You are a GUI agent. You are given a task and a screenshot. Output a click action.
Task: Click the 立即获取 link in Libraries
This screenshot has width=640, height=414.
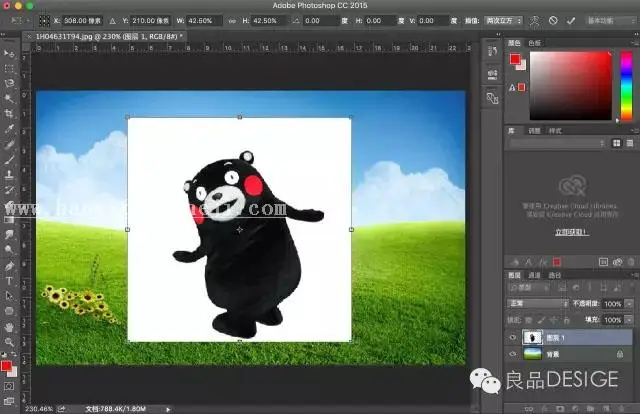click(x=571, y=232)
